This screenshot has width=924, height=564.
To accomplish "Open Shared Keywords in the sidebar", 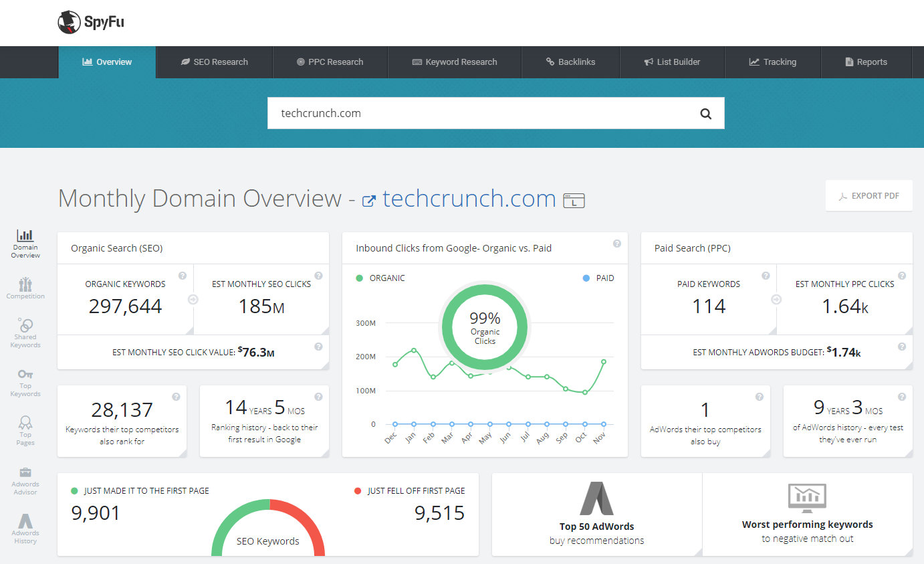I will (x=25, y=333).
